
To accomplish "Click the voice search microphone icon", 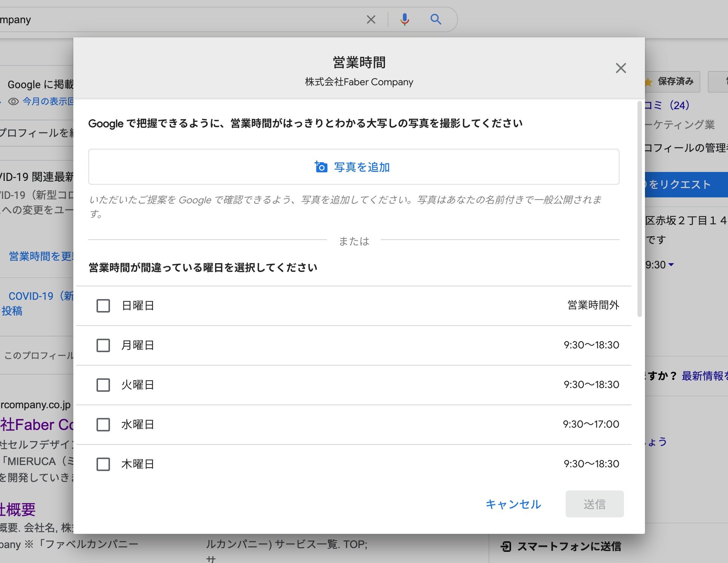I will [x=404, y=19].
